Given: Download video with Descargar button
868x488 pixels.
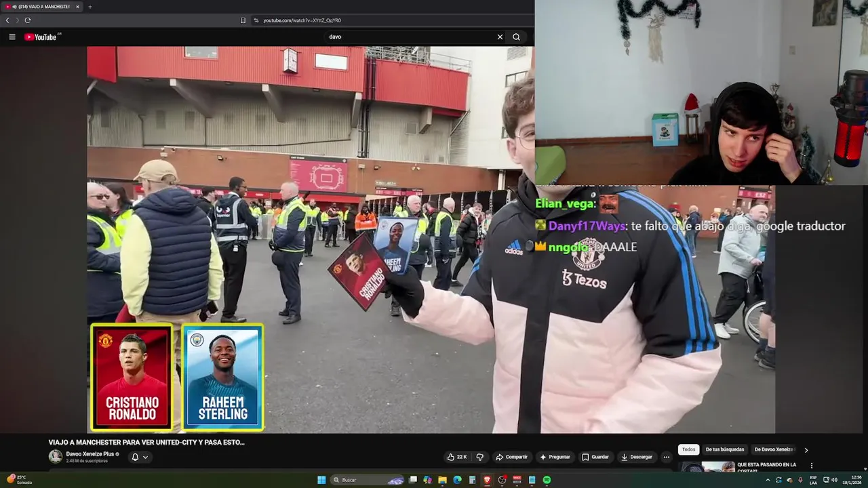Looking at the screenshot, I should (637, 457).
